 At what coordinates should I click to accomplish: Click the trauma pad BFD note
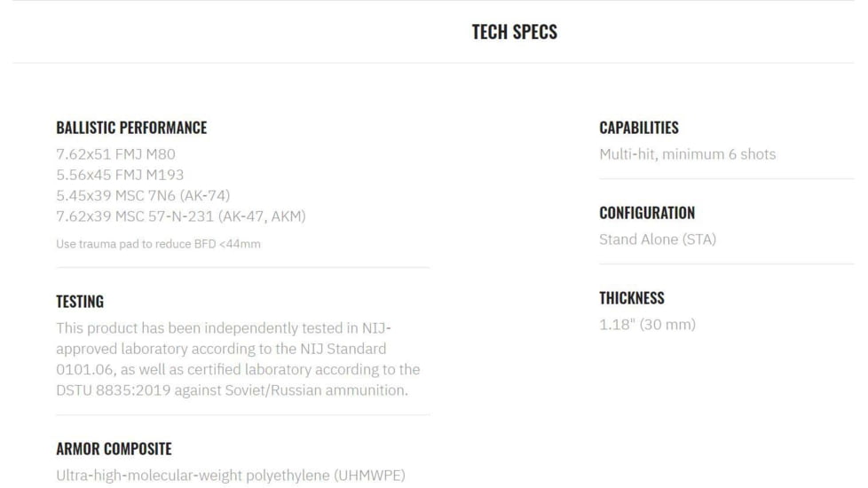click(x=158, y=244)
